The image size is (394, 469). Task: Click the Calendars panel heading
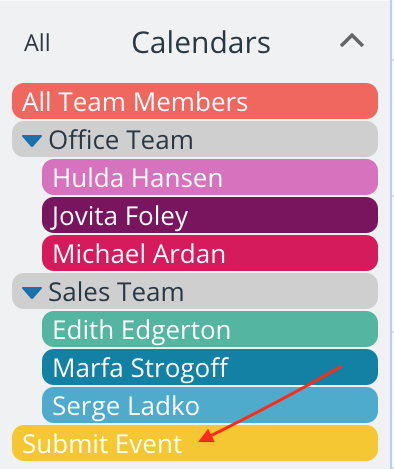click(x=201, y=42)
